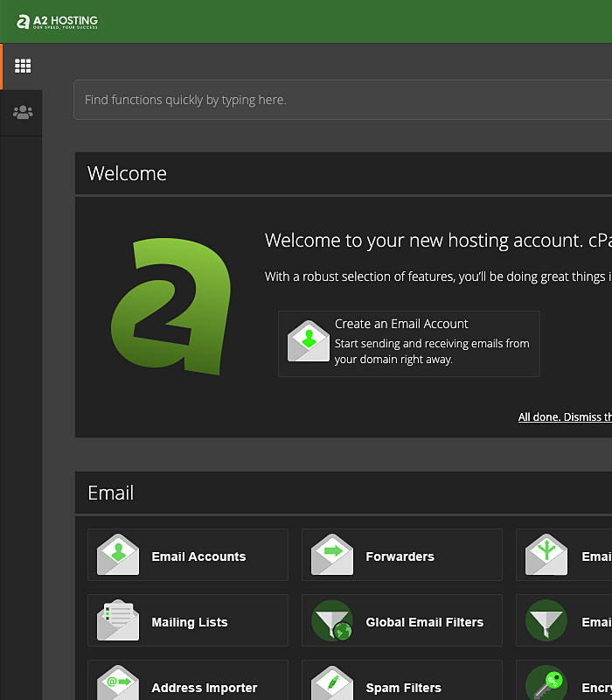
Task: Click the Address Importer icon
Action: tap(118, 683)
